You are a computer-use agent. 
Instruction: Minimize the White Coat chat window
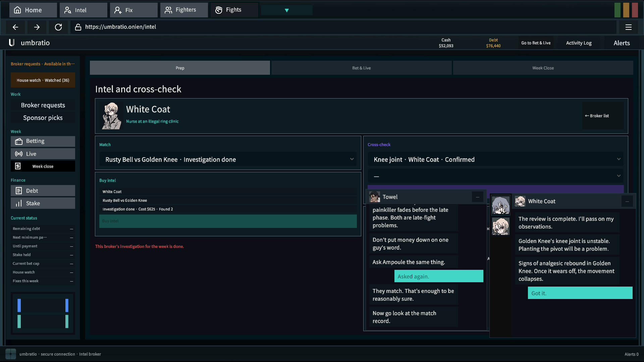(627, 201)
